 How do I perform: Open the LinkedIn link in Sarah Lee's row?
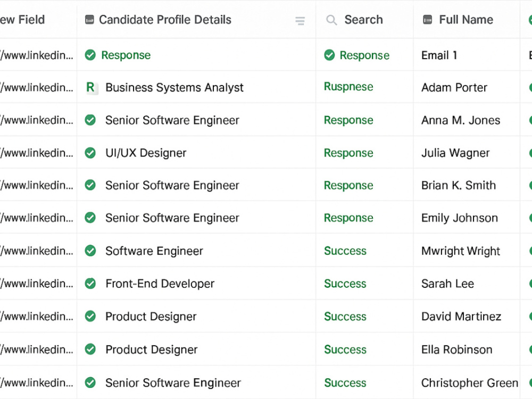coord(37,284)
